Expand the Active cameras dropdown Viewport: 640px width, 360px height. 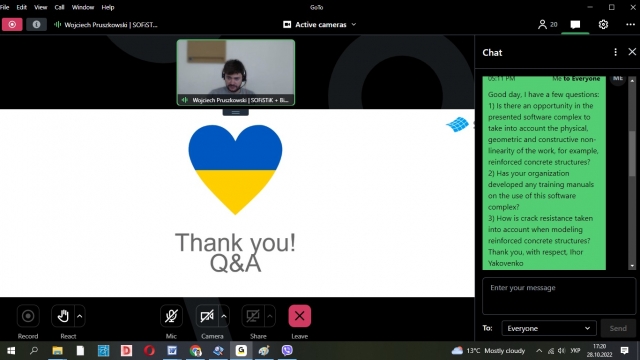coord(320,24)
